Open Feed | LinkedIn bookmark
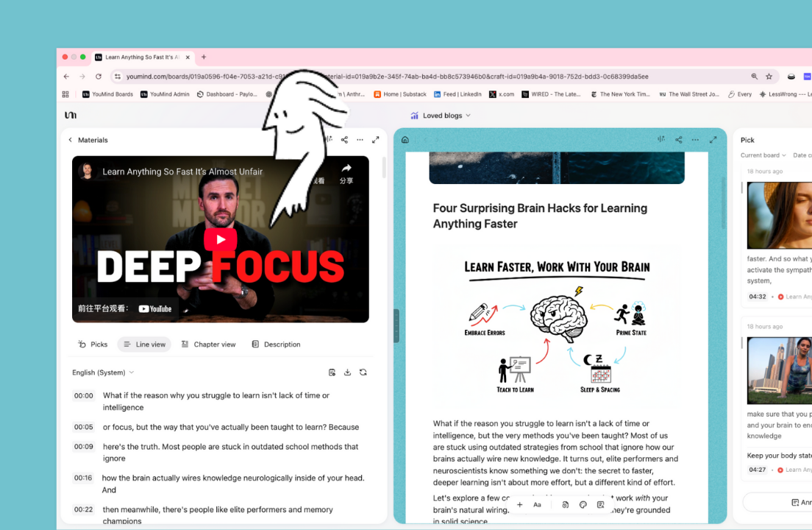 point(457,94)
